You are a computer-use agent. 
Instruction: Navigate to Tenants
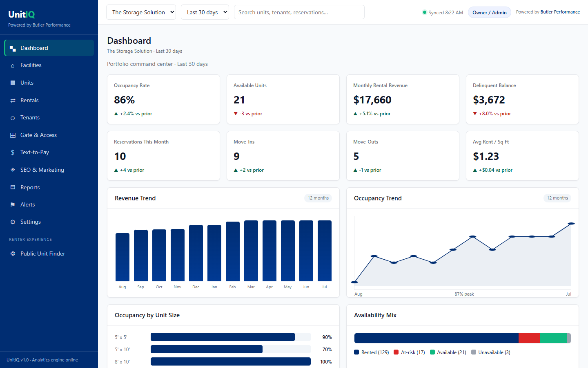pyautogui.click(x=49, y=117)
